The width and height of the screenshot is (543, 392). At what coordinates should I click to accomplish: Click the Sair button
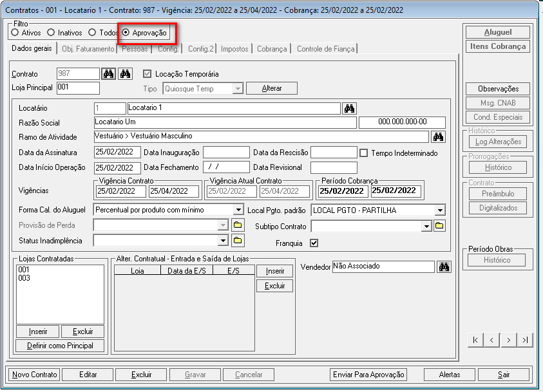tap(504, 375)
